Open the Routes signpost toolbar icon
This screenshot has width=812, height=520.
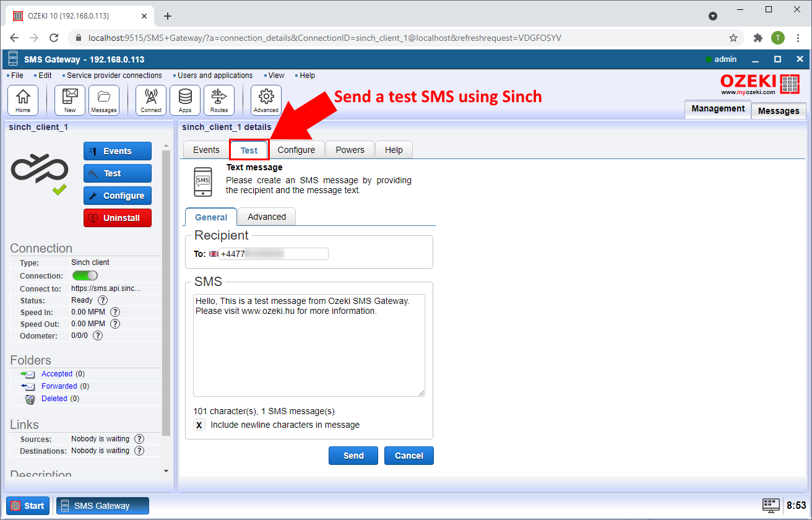219,100
